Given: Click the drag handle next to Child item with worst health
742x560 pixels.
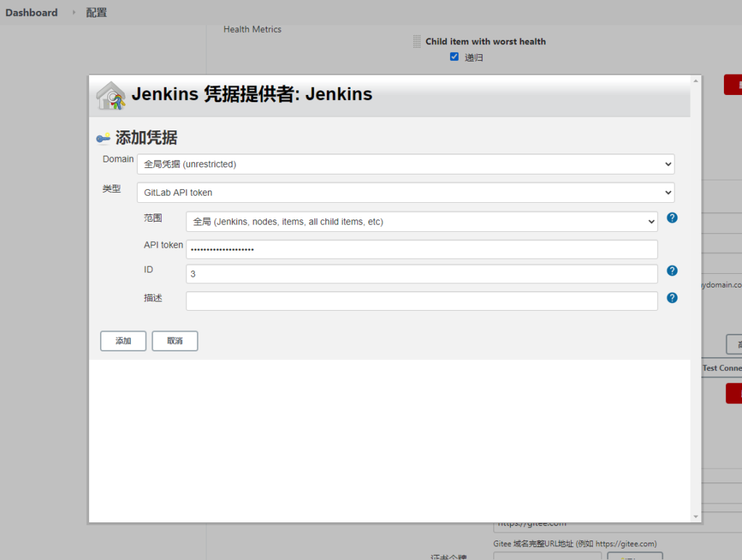Looking at the screenshot, I should (417, 41).
